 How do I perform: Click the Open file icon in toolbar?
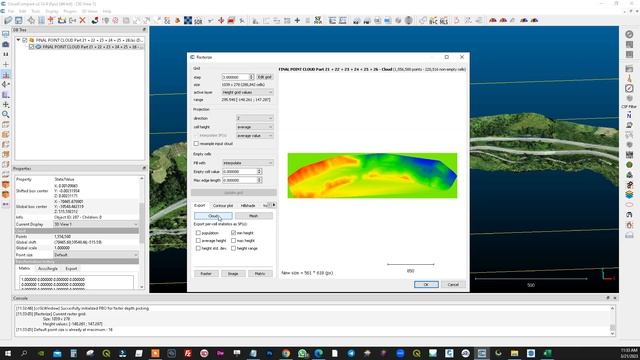8,20
